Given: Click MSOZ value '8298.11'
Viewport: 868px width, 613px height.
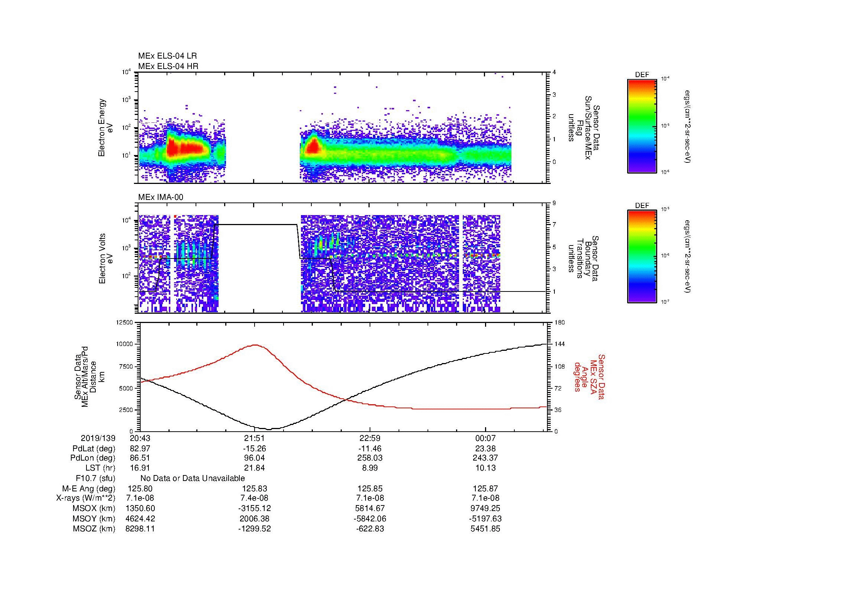Looking at the screenshot, I should coord(140,529).
